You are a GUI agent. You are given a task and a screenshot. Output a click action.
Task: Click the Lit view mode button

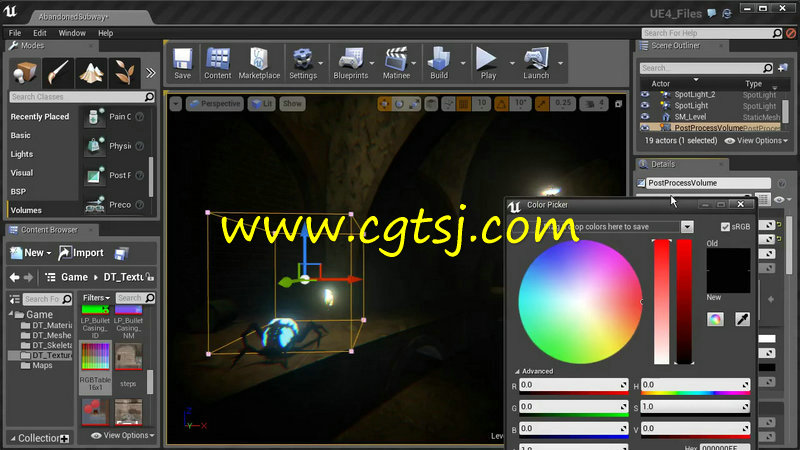[x=262, y=104]
